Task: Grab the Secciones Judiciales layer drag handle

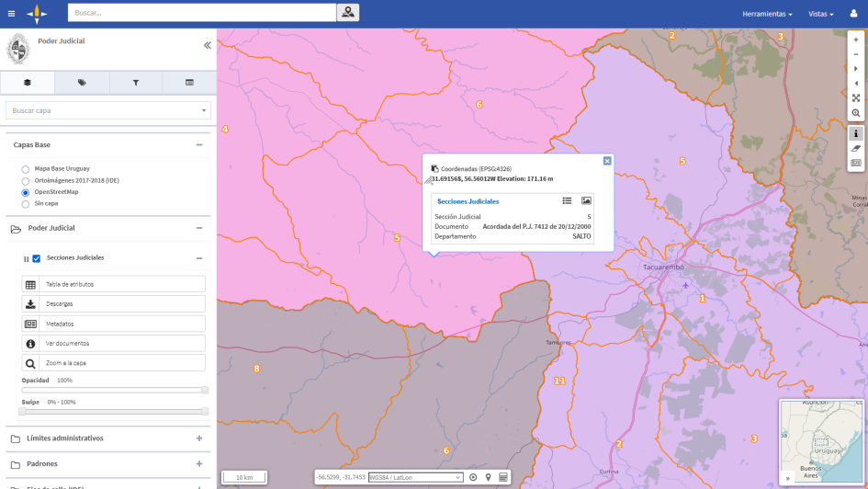Action: 26,258
